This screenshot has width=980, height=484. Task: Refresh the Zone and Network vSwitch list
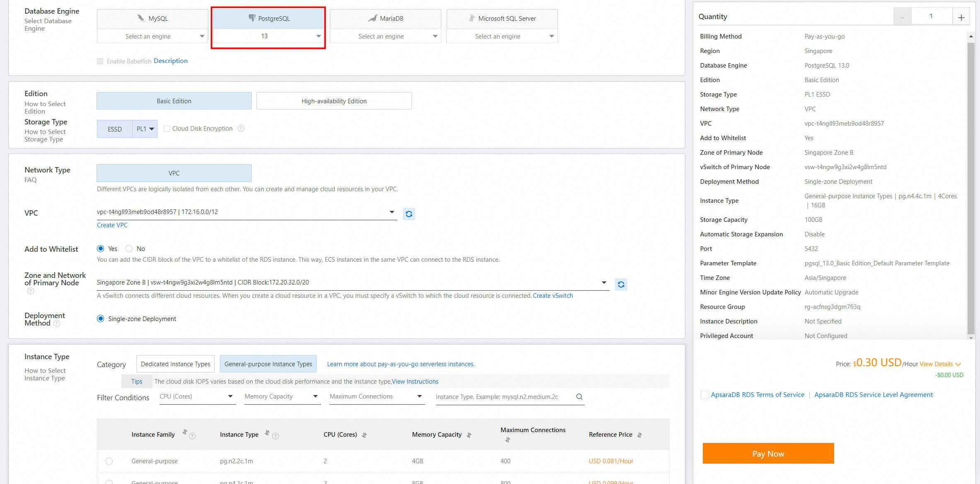click(620, 284)
